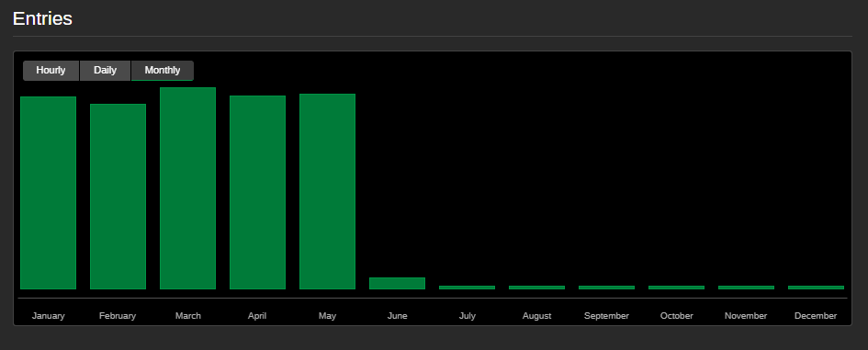Click the "September" axis label
The width and height of the screenshot is (868, 350).
606,316
